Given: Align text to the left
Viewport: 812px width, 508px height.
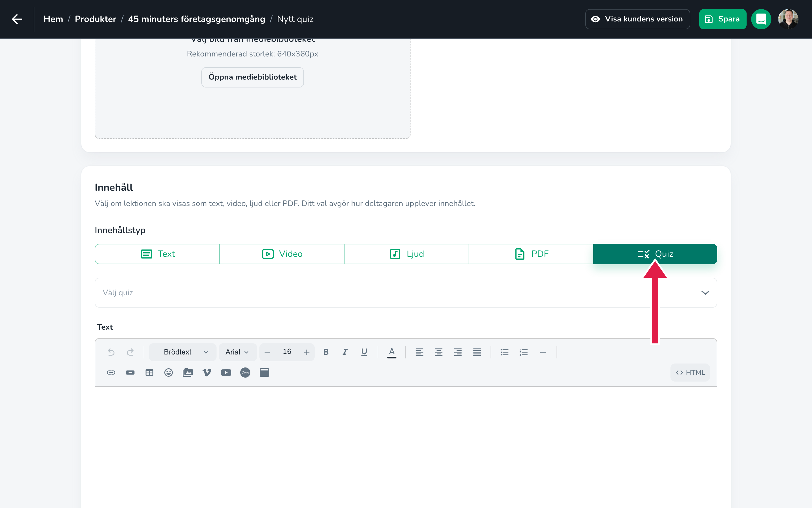Looking at the screenshot, I should pos(420,352).
